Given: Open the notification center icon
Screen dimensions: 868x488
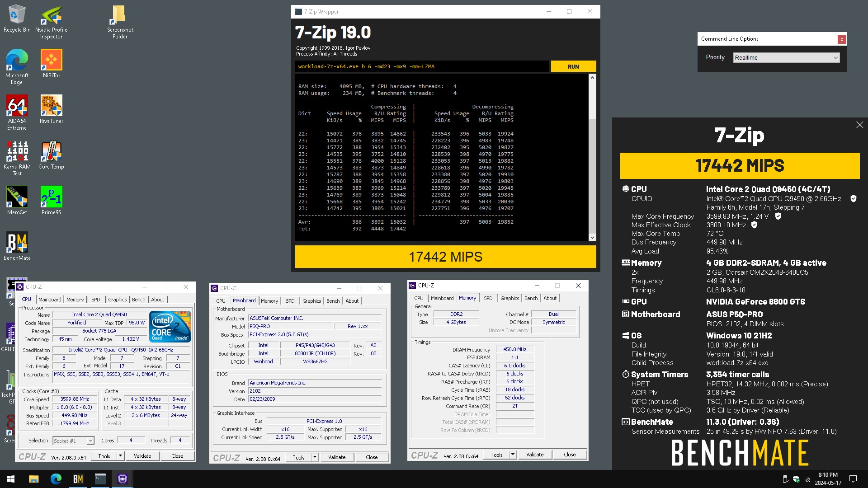Looking at the screenshot, I should pos(853,479).
